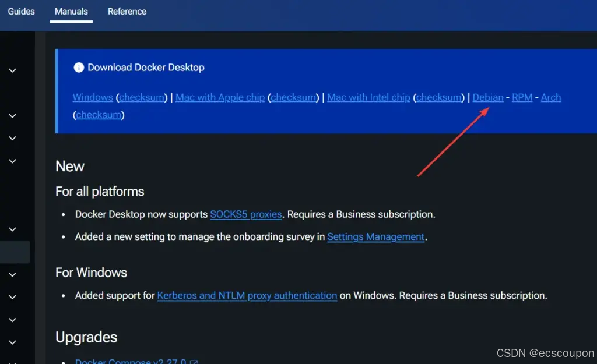Download the Debian package link
This screenshot has height=364, width=597.
tap(488, 97)
